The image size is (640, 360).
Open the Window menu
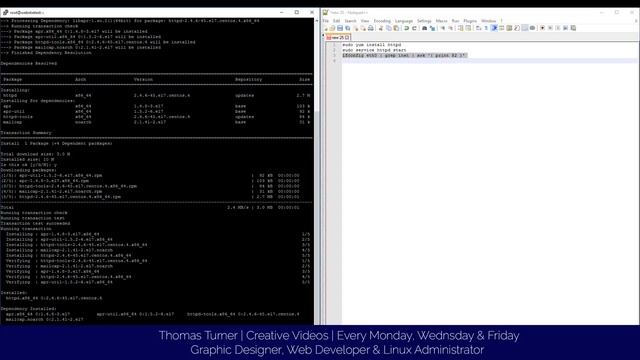pyautogui.click(x=489, y=21)
